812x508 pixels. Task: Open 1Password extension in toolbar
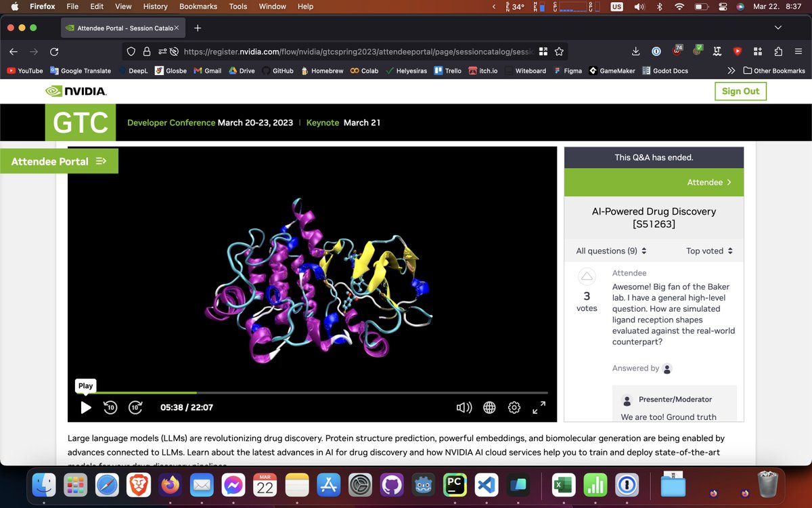[656, 51]
